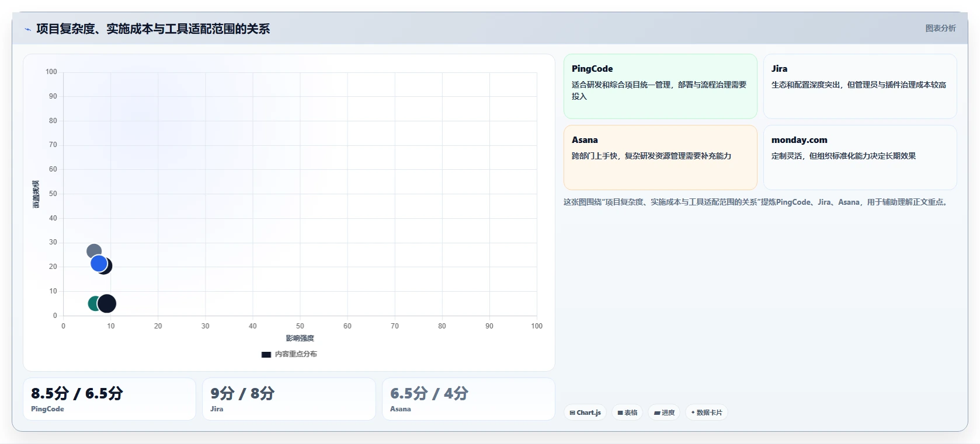Click the 图表分析 label in header

pos(940,28)
